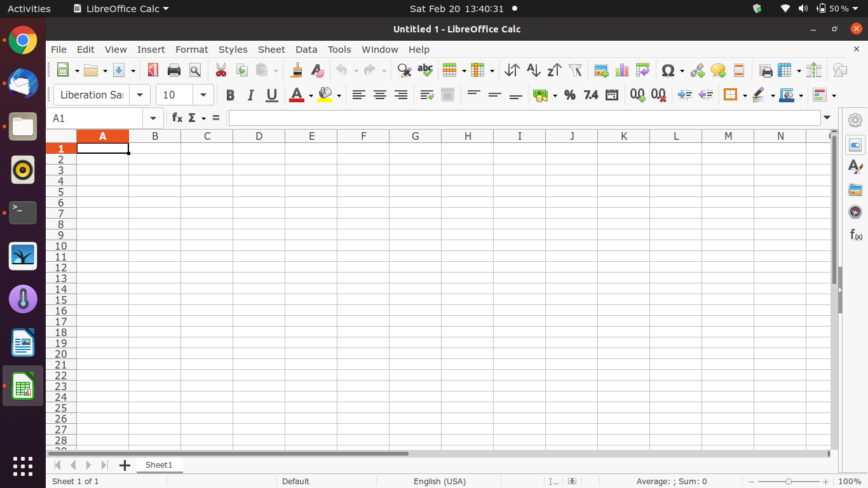This screenshot has height=488, width=868.
Task: Toggle Italic formatting
Action: pos(250,95)
